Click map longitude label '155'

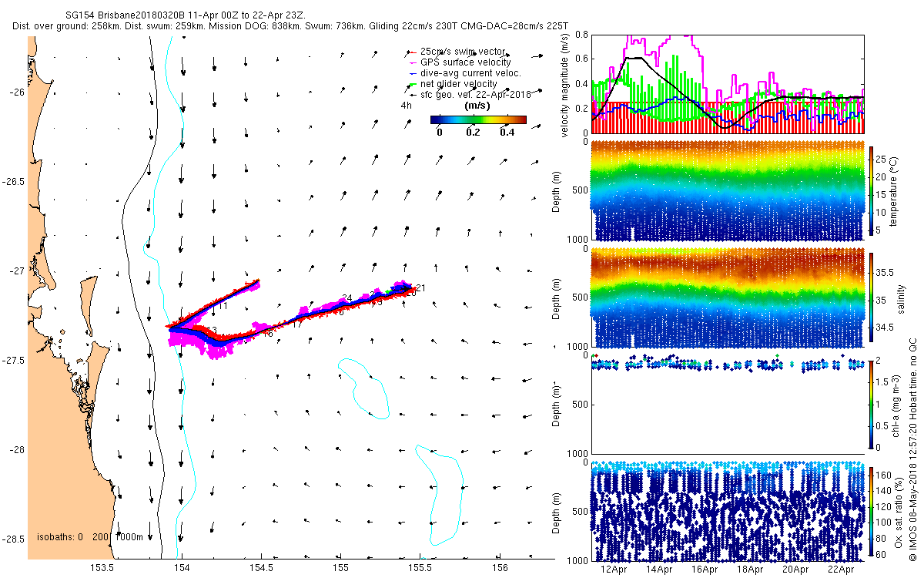pyautogui.click(x=341, y=568)
